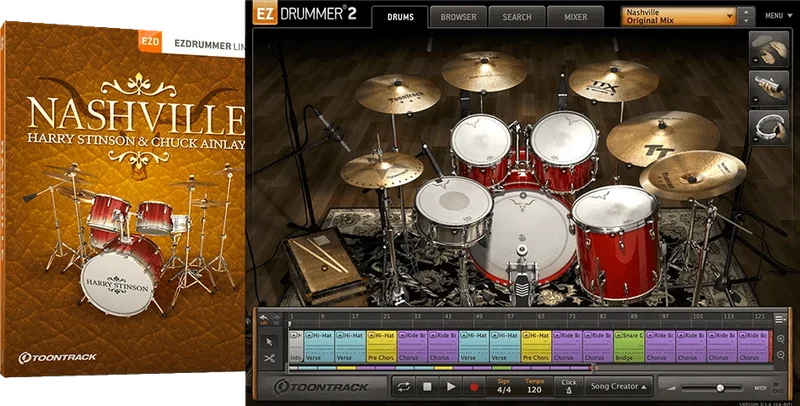800x406 pixels.
Task: Click the top center crash cymbal
Action: (x=484, y=71)
